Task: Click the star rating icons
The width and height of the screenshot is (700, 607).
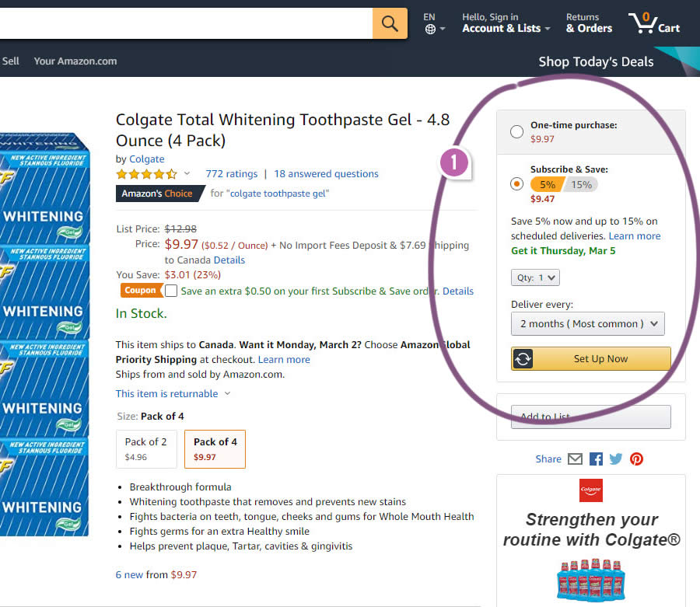Action: (x=148, y=174)
